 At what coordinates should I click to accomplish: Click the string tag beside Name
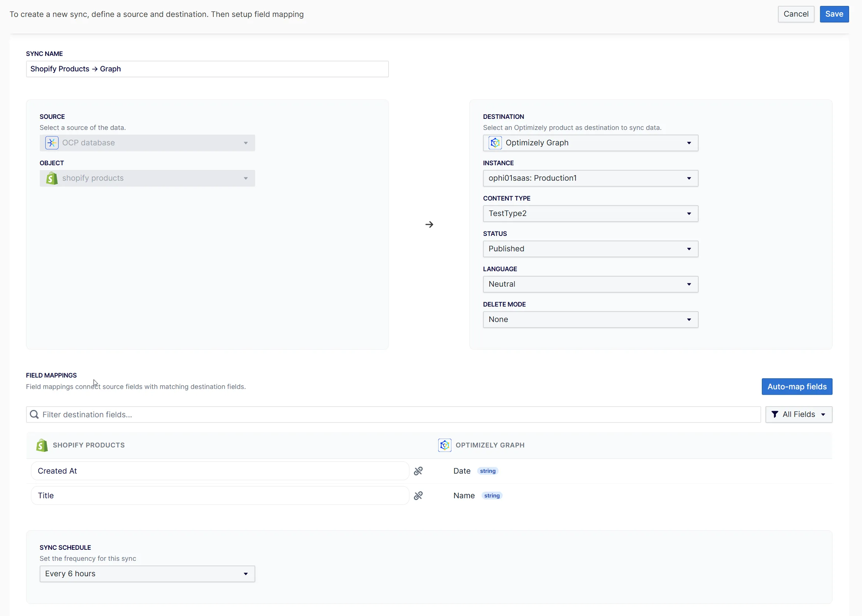(x=492, y=496)
